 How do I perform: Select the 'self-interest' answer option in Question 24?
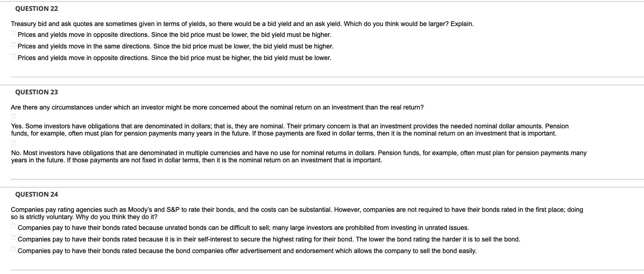pyautogui.click(x=13, y=237)
